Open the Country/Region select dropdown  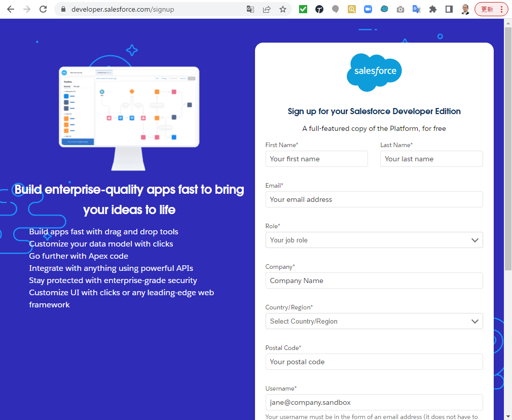374,321
